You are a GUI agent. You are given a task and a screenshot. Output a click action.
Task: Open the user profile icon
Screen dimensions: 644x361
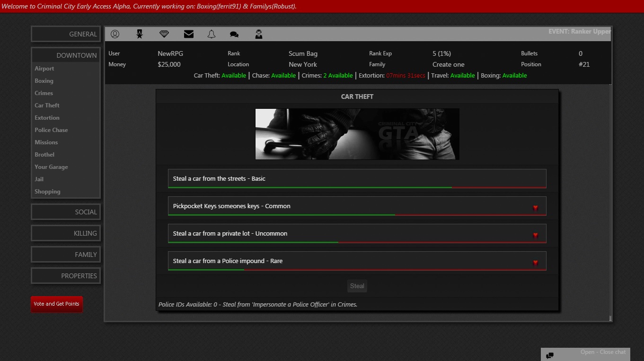click(x=115, y=34)
